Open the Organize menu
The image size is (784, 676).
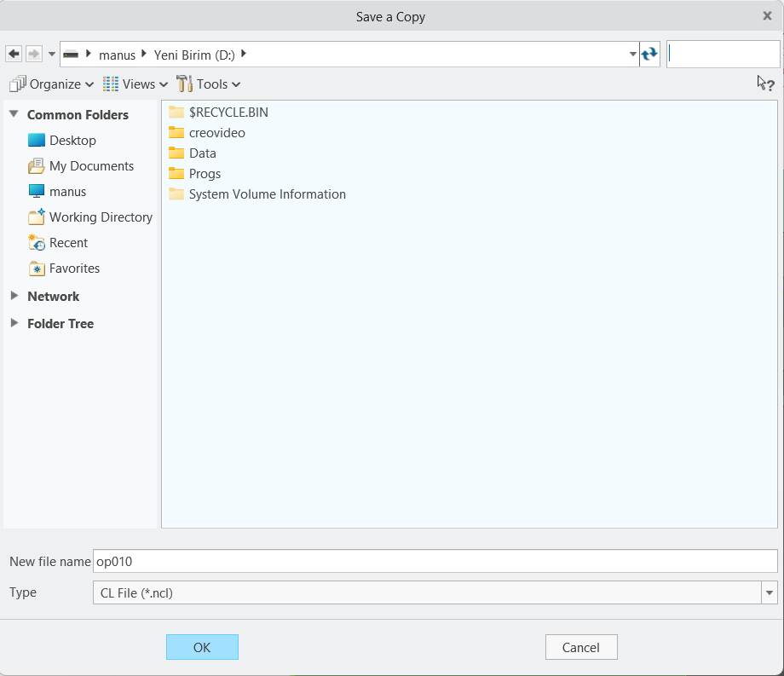[x=51, y=84]
